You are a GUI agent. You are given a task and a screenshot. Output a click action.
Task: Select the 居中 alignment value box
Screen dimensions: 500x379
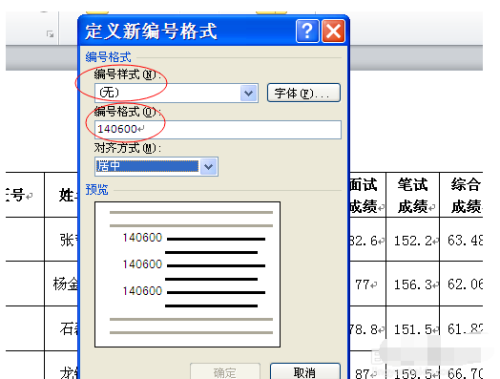point(147,166)
